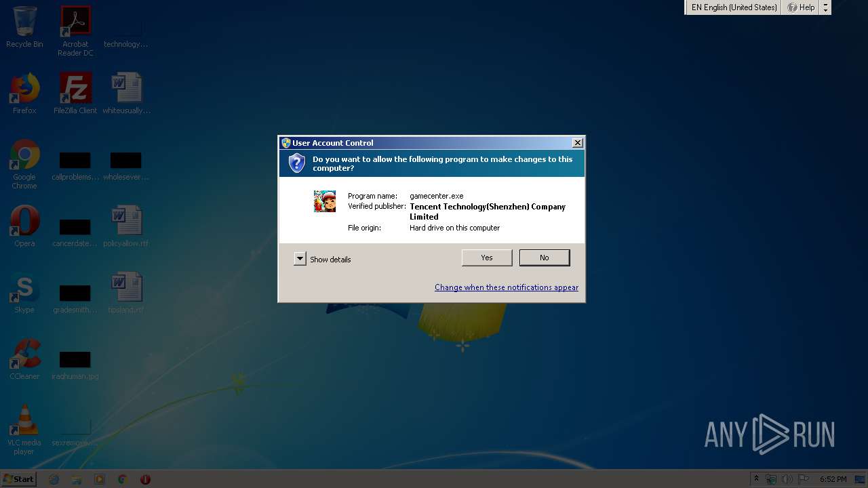Launch Google Chrome desktop shortcut
The width and height of the screenshot is (868, 488).
[x=24, y=164]
